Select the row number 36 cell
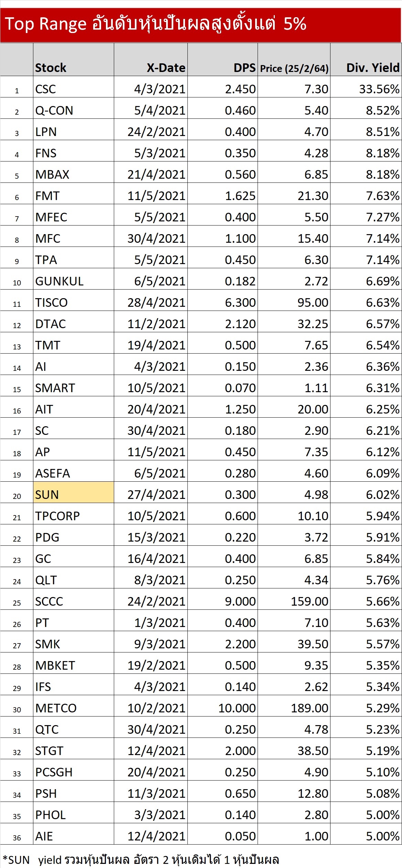This screenshot has width=402, height=868. click(17, 834)
